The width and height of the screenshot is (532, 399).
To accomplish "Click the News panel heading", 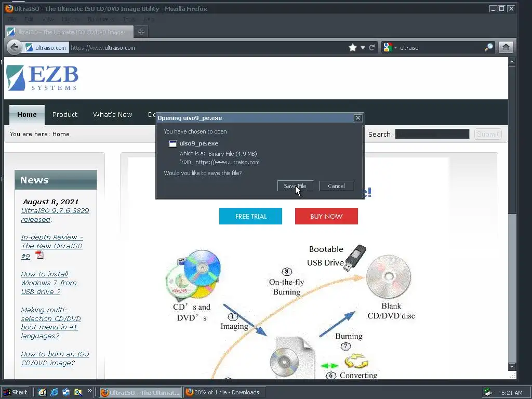I will click(x=56, y=180).
